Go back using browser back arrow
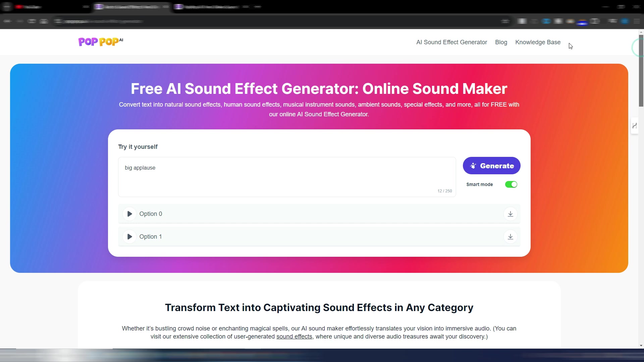 8,21
